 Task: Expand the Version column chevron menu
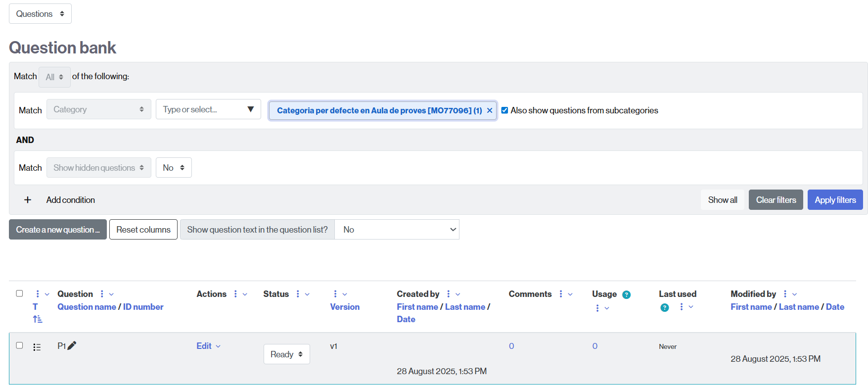(345, 294)
